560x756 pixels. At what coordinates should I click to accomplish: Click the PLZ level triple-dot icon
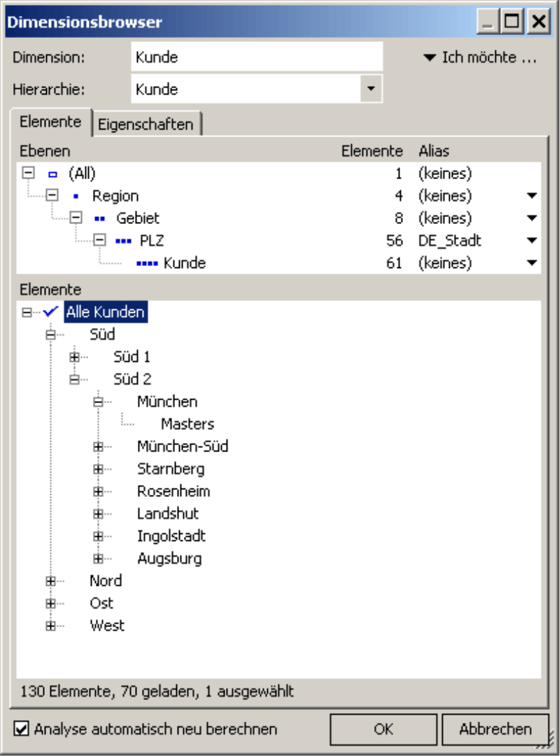pyautogui.click(x=123, y=241)
